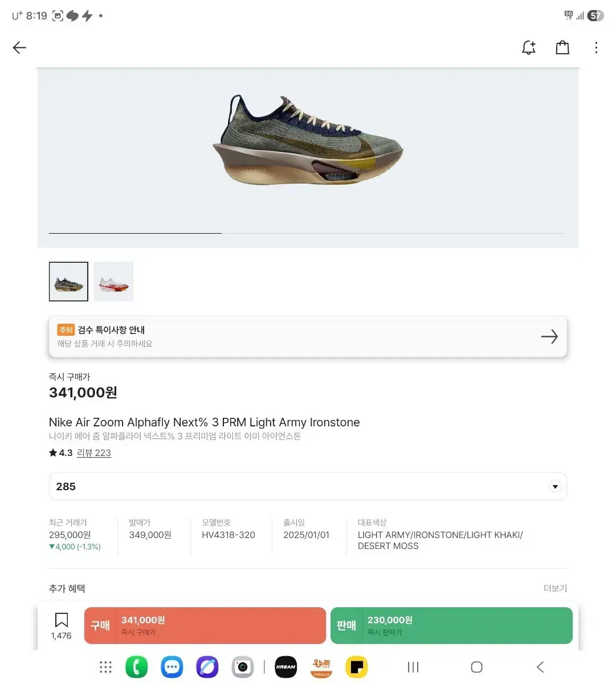
Task: Open the shopping bag icon
Action: (562, 48)
